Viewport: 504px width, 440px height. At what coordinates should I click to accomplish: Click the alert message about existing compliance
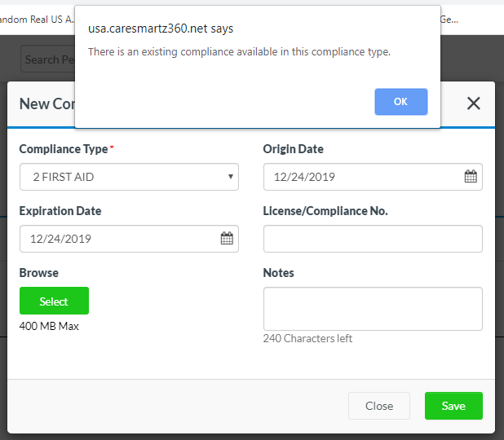[239, 51]
